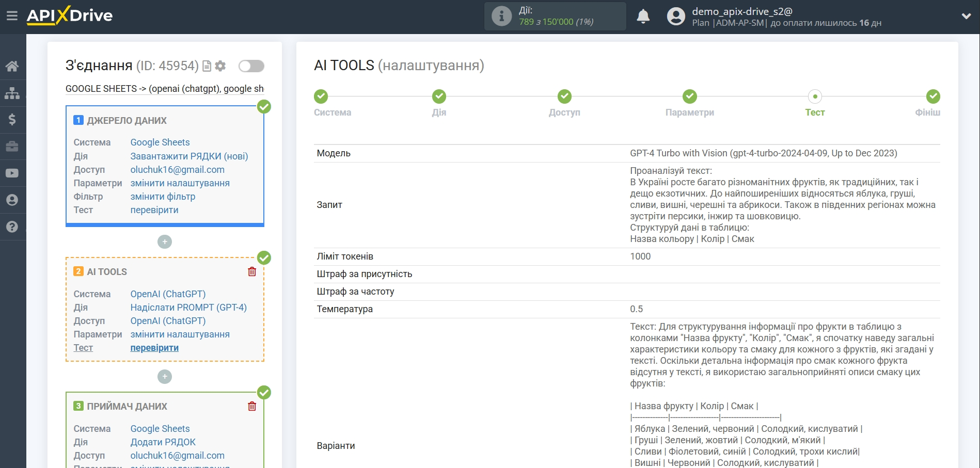Click source перевірити test link
The height and width of the screenshot is (468, 980).
[x=154, y=210]
